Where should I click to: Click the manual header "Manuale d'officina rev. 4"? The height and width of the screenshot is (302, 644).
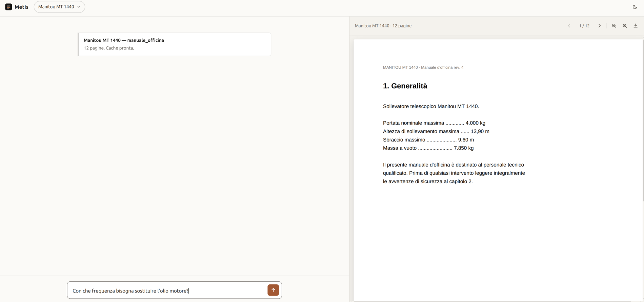tap(442, 67)
